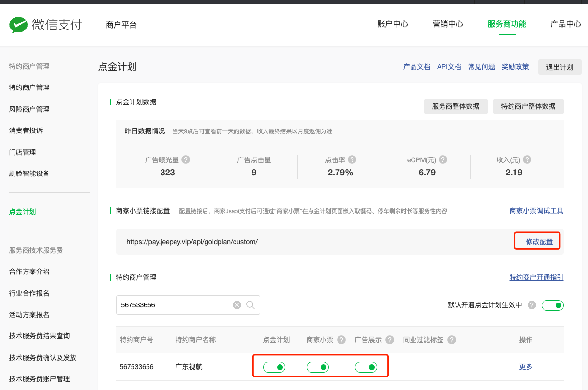
Task: Click the 修改配置 link
Action: point(539,242)
